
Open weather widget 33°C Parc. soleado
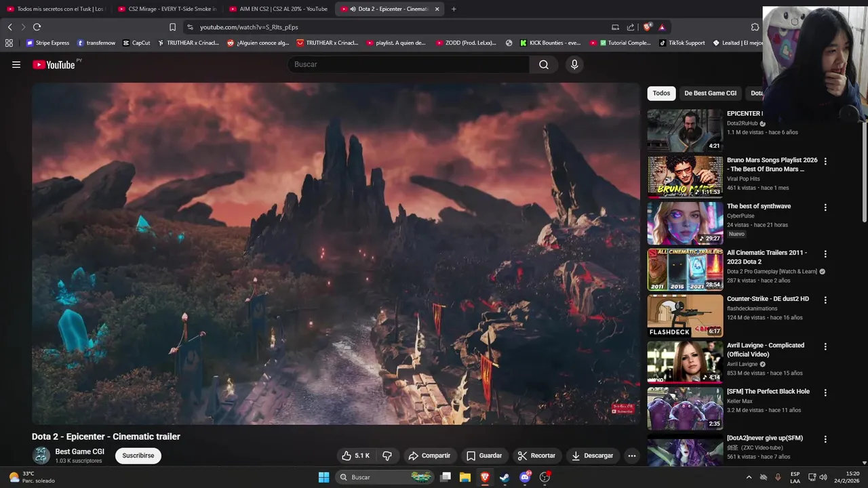32,477
